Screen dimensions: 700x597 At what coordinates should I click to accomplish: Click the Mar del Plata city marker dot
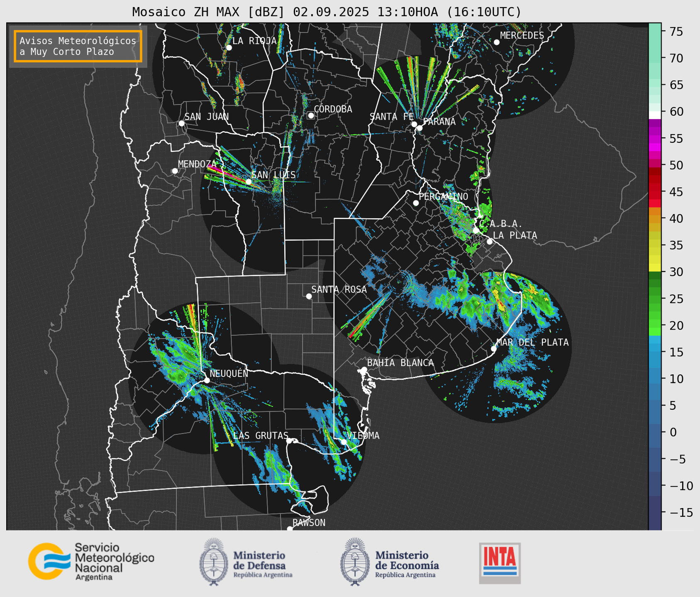pos(494,349)
